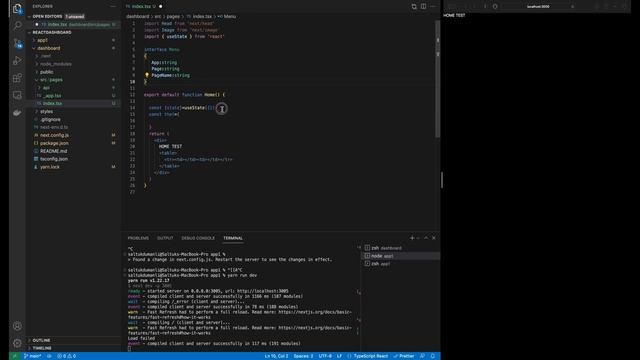Viewport: 640px width, 360px height.
Task: Close the terminal panel
Action: coord(434,238)
